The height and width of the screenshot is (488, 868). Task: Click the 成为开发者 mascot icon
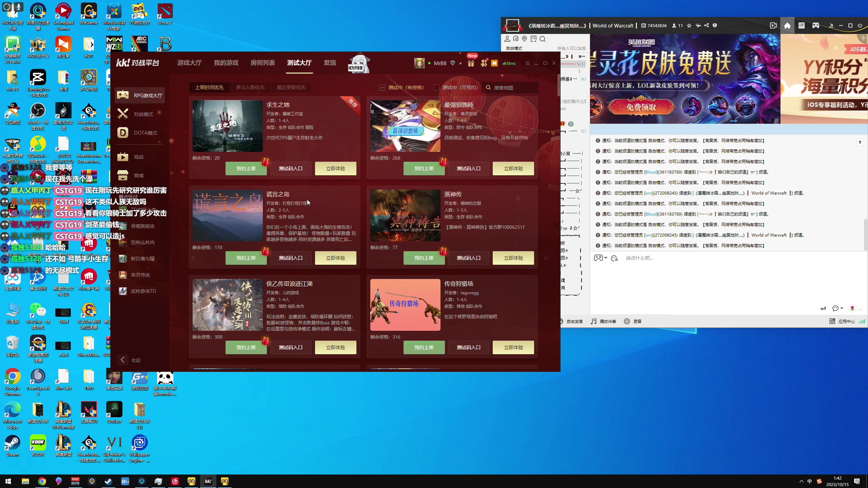359,63
